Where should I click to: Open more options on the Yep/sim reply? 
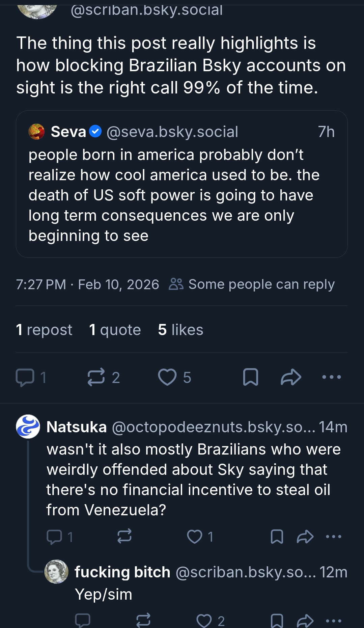334,621
